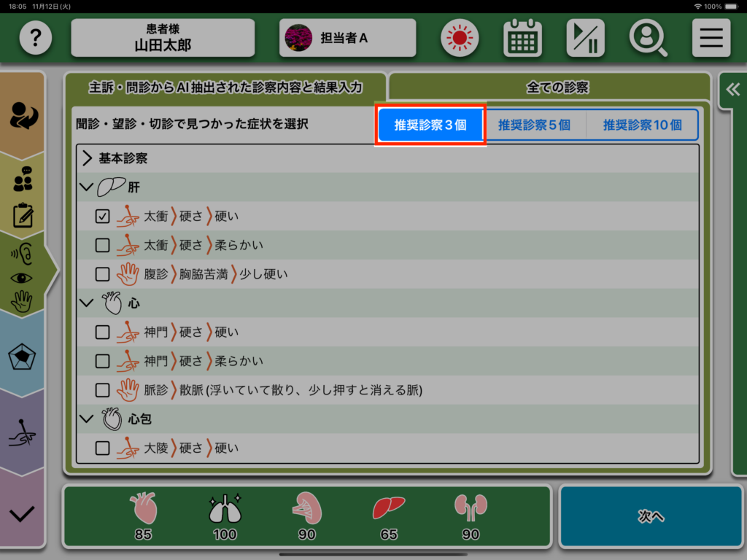Switch to the 全ての診察 tab

[557, 87]
